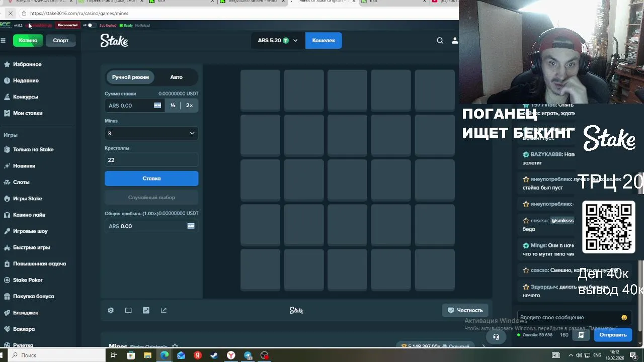The width and height of the screenshot is (644, 362).
Task: Open Покупка бонуса category
Action: (33, 296)
